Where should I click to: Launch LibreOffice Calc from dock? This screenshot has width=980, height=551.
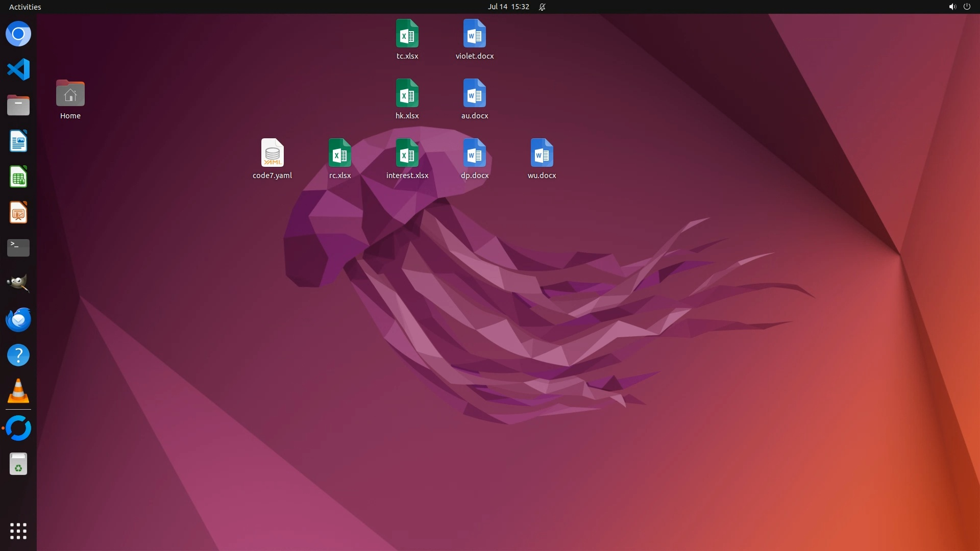18,177
